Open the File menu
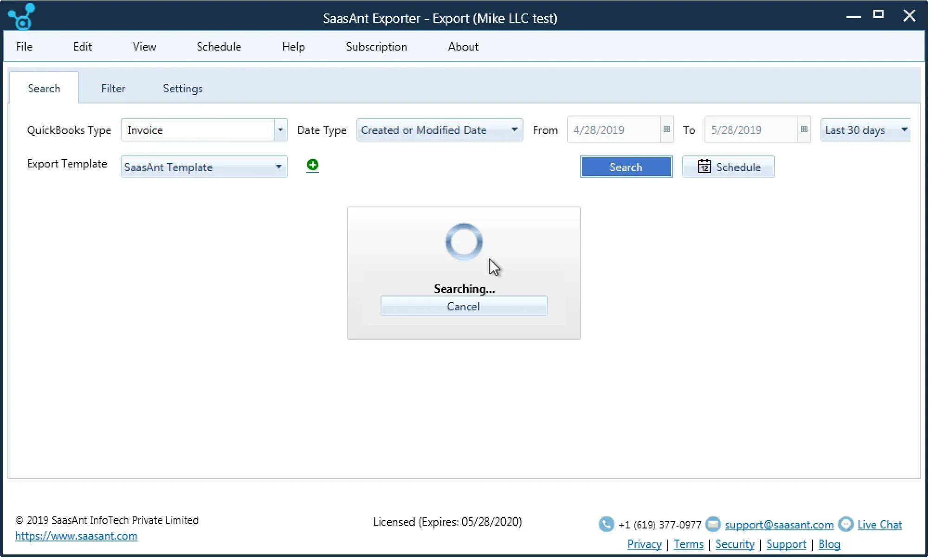Image resolution: width=930 pixels, height=560 pixels. pos(24,46)
